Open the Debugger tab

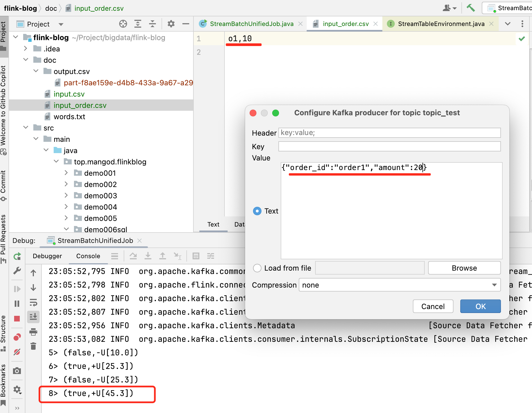pos(47,256)
